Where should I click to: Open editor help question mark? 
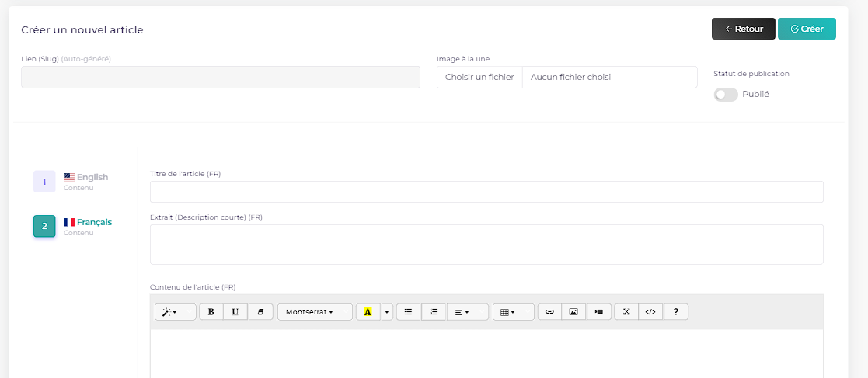[x=676, y=312]
